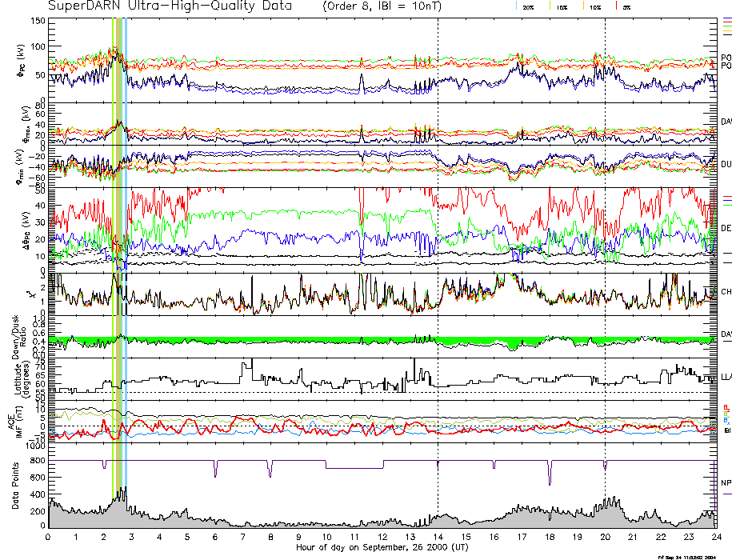The width and height of the screenshot is (732, 560).
Task: Click the 'Dawn/Dusk Ratio' axis label
Action: click(20, 337)
